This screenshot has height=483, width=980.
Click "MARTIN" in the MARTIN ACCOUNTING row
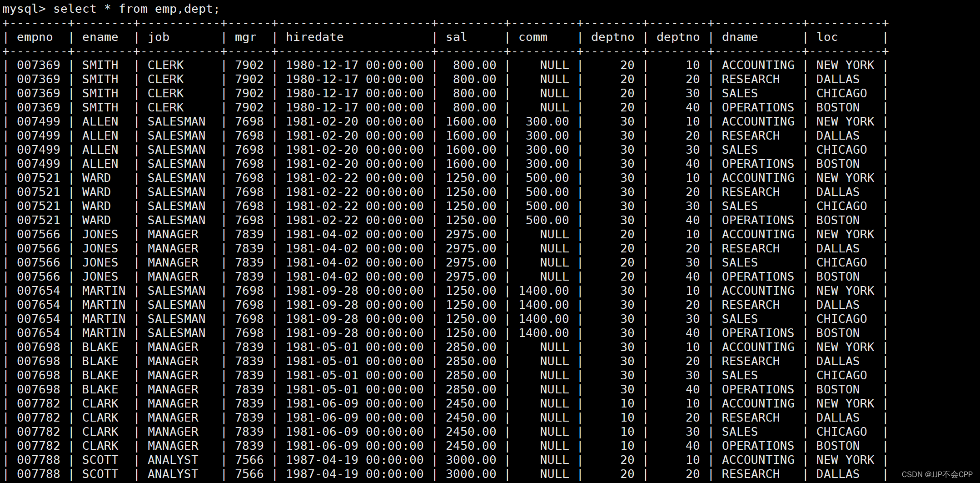(x=104, y=291)
